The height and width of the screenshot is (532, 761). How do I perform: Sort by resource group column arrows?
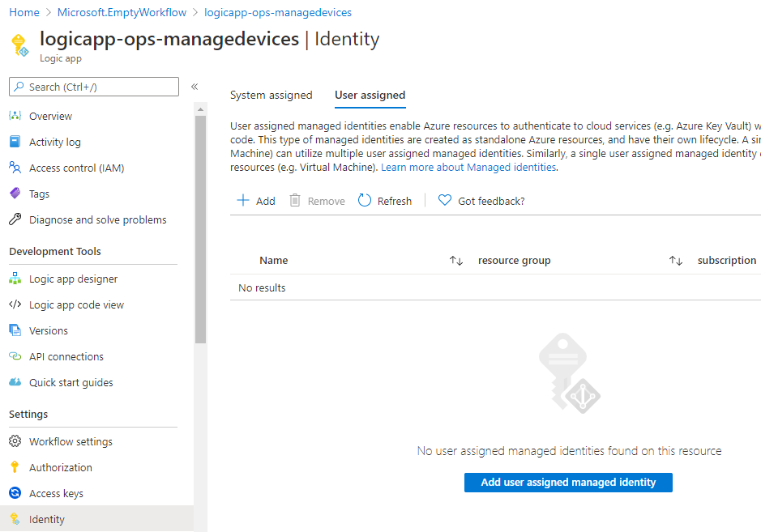[x=676, y=261]
